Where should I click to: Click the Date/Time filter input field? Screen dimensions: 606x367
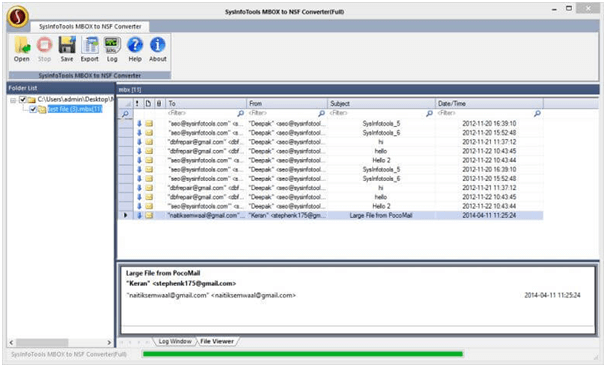(x=485, y=113)
